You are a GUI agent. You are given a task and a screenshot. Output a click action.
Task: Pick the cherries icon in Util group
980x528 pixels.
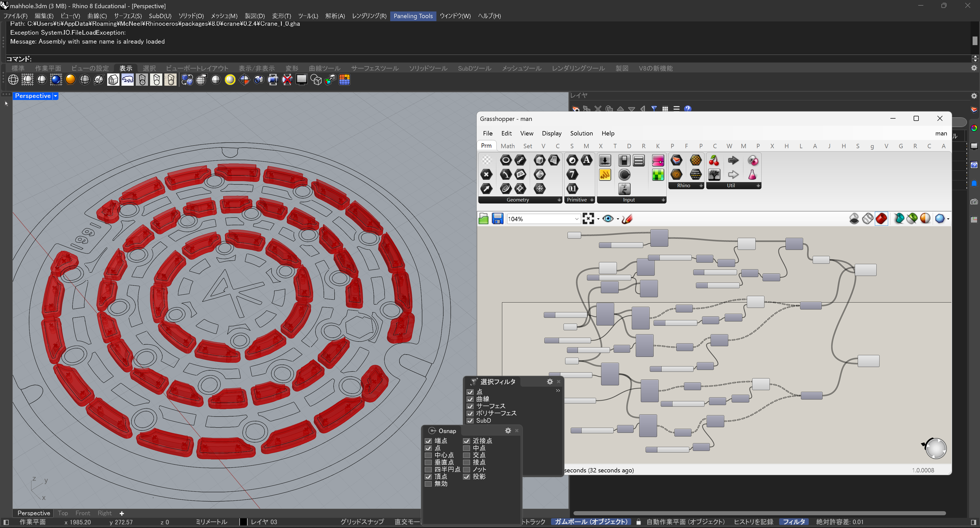714,160
